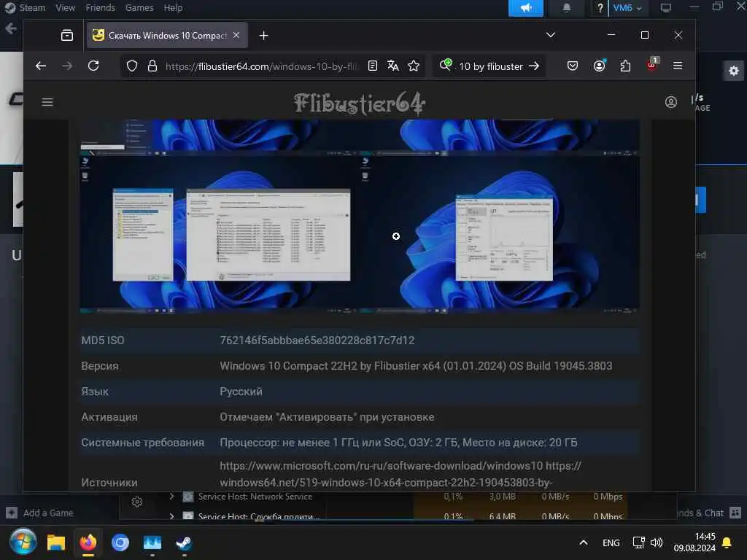Open the Steam menu in Steam window
The height and width of the screenshot is (560, 747).
click(32, 7)
